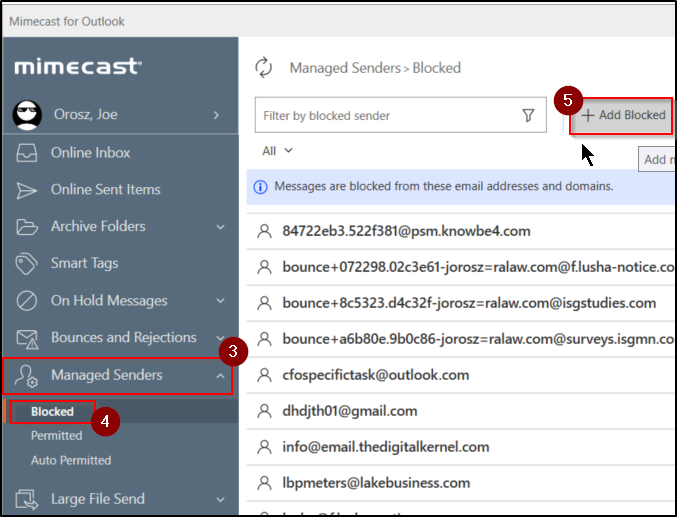This screenshot has height=517, width=677.
Task: Expand the Large File Send chevron
Action: click(x=220, y=499)
